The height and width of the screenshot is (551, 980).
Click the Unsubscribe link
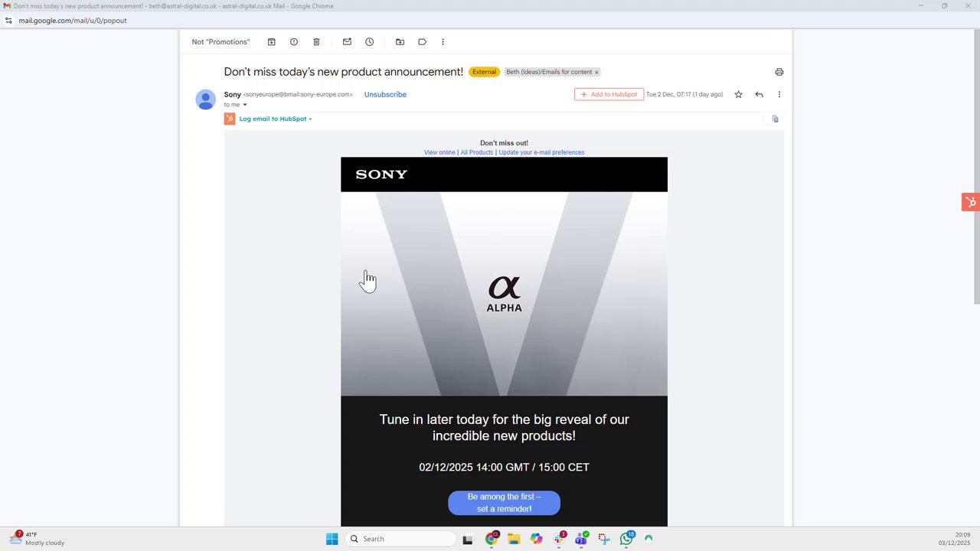tap(385, 95)
